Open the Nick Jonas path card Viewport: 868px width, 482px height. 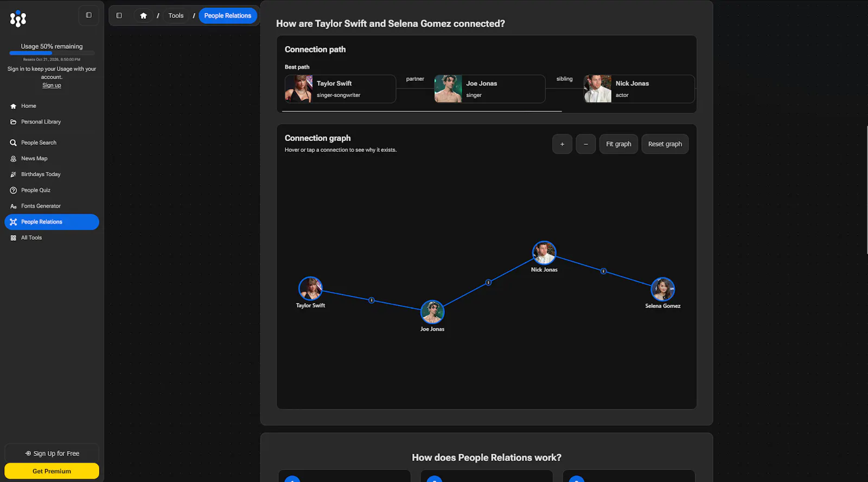pos(639,89)
